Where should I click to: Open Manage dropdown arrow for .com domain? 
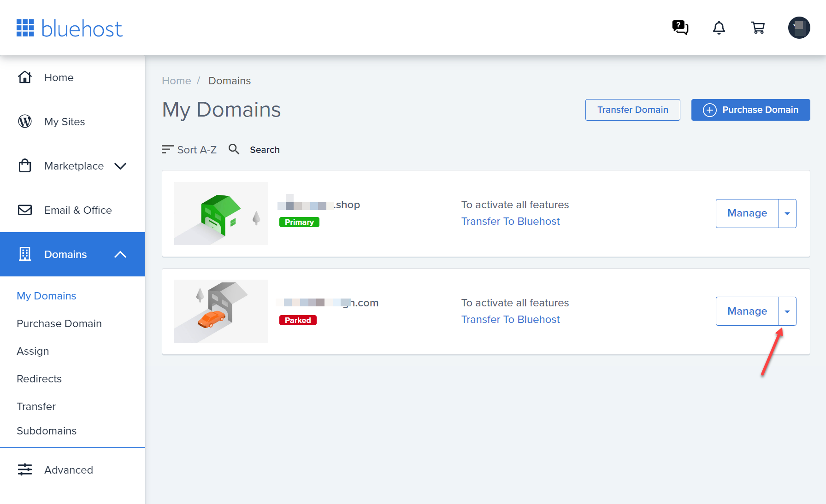[x=787, y=311]
